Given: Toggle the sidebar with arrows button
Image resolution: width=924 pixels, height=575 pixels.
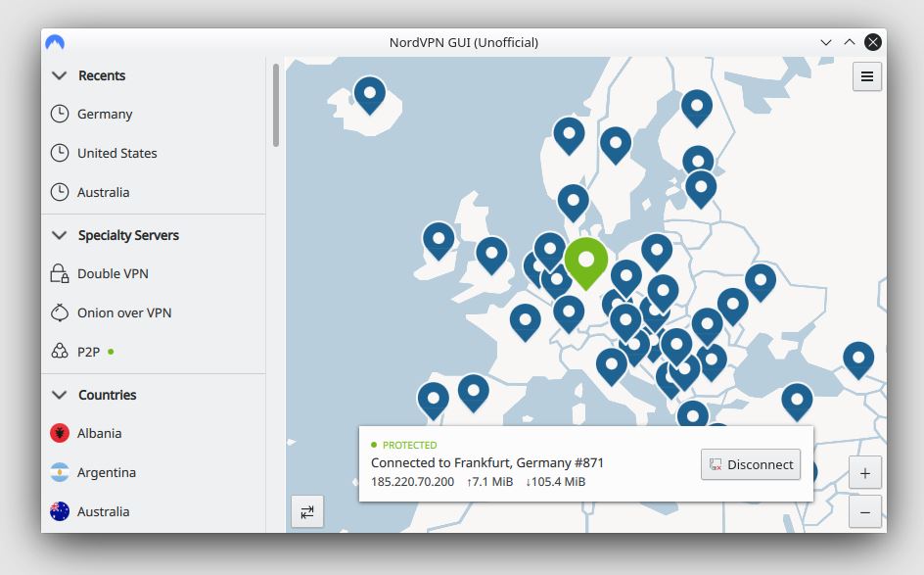Looking at the screenshot, I should click(x=307, y=512).
